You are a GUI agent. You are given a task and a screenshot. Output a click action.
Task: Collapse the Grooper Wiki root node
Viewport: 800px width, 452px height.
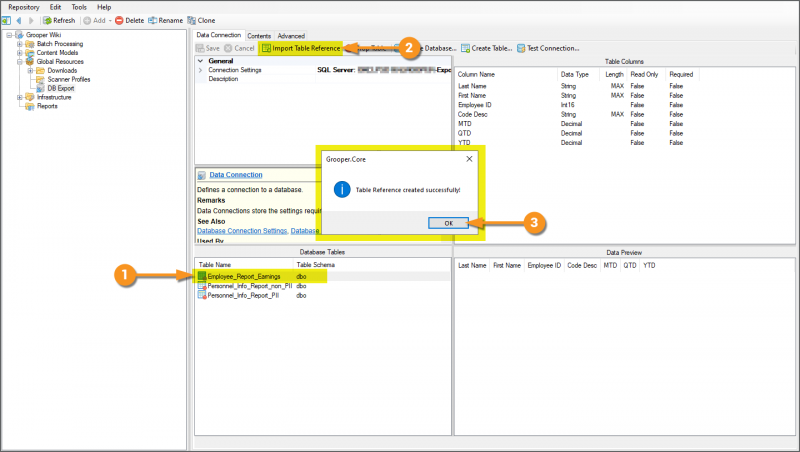coord(9,35)
